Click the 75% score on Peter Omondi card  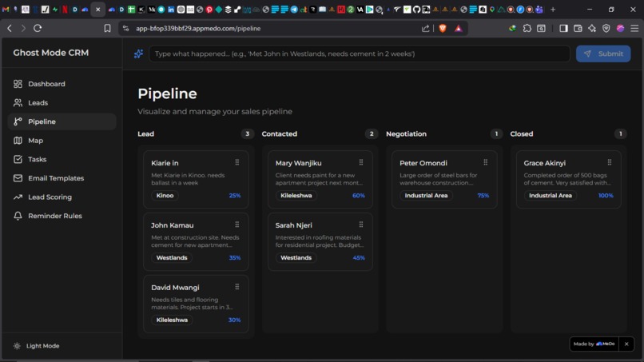tap(483, 196)
